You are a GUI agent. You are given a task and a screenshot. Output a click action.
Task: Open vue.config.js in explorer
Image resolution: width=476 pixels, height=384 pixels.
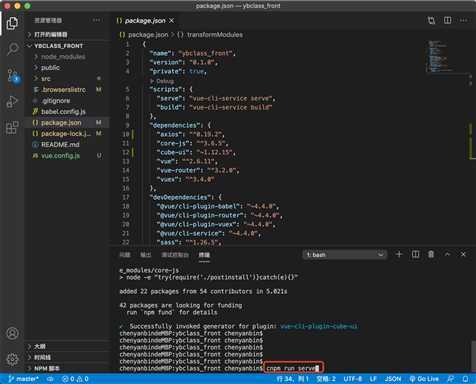67,156
